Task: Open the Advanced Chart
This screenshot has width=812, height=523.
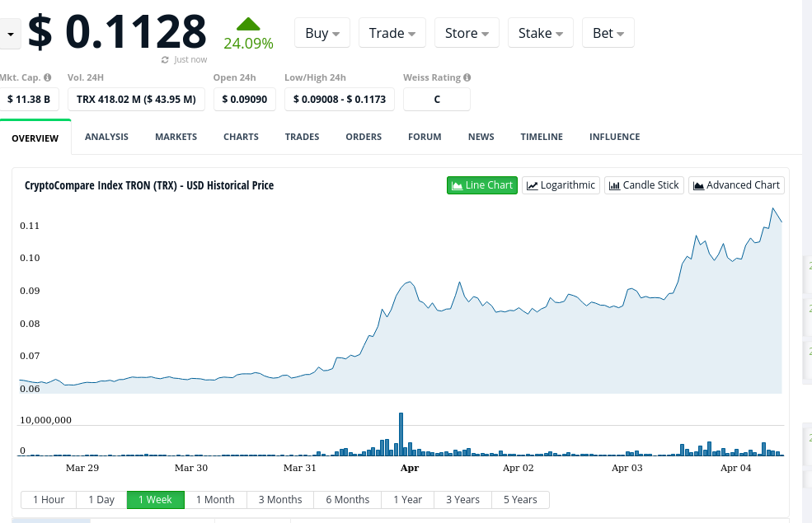Action: click(736, 185)
